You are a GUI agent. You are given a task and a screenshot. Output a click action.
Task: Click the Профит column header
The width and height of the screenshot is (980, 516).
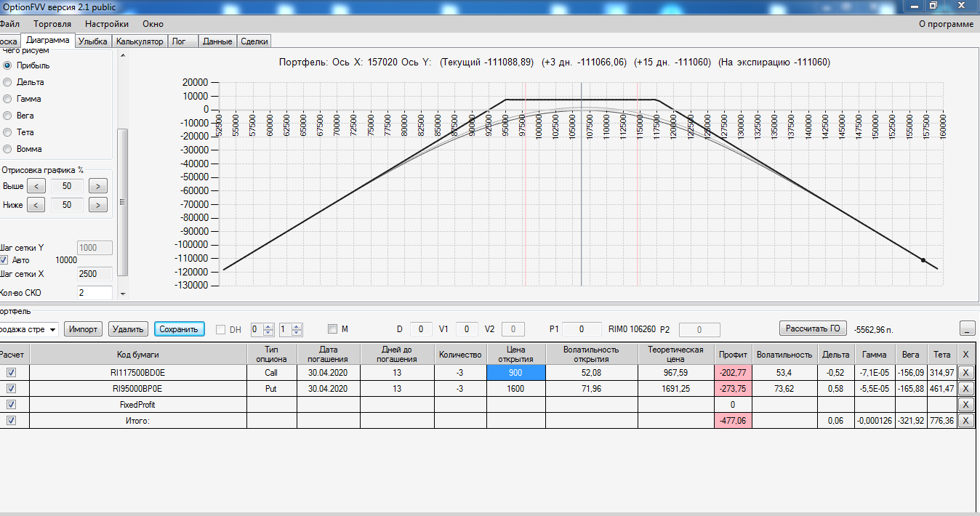point(733,354)
